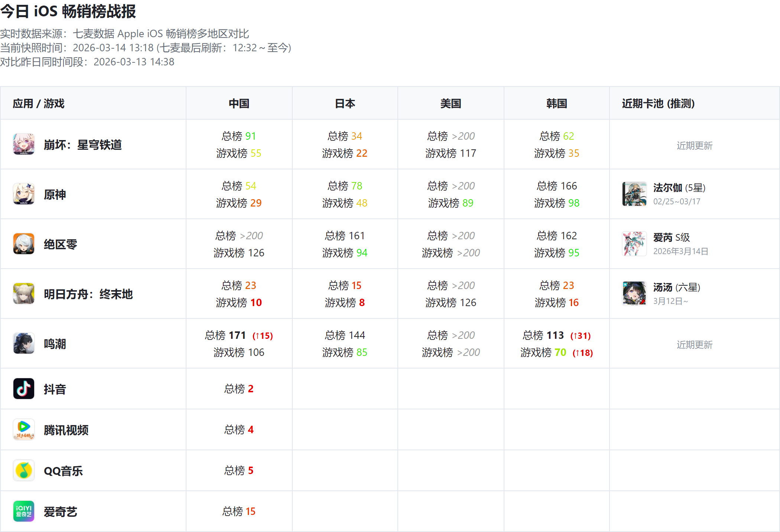Select the 原神 game name
Image resolution: width=780 pixels, height=532 pixels.
[55, 194]
